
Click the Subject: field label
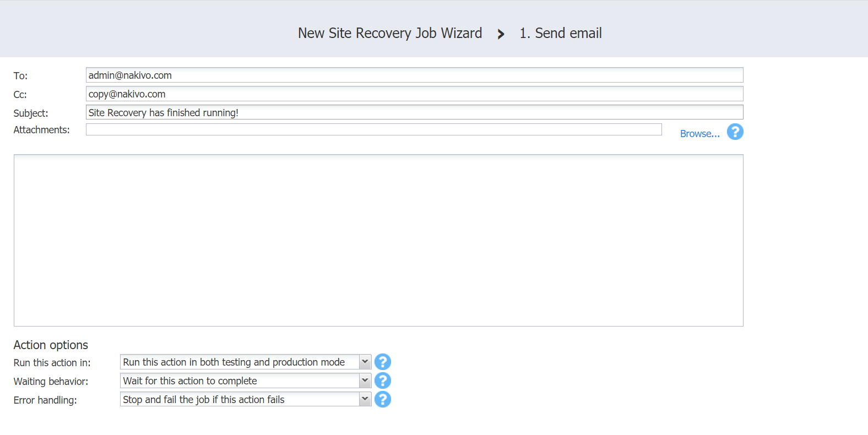(x=31, y=113)
